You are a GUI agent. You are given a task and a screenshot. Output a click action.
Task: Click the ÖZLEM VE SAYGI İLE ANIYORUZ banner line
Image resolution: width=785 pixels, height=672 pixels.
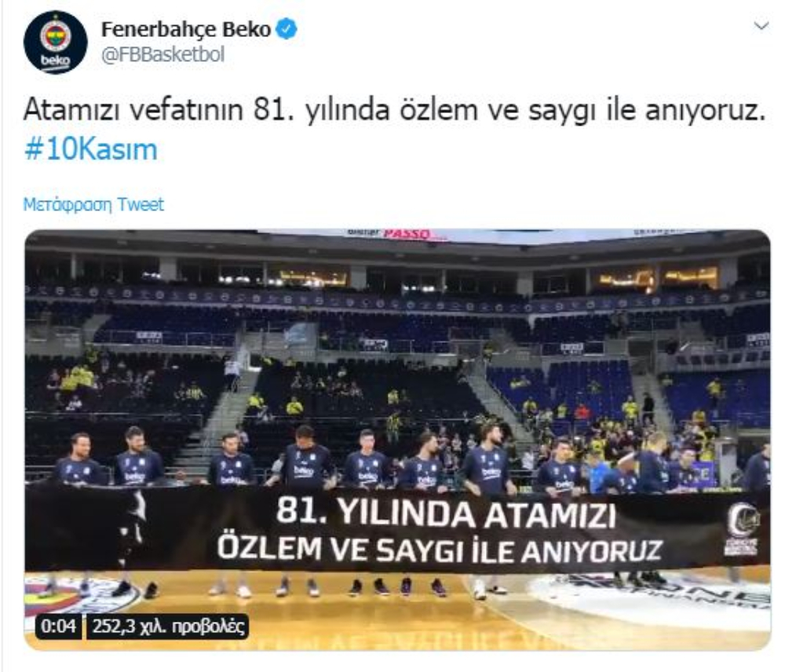click(440, 550)
